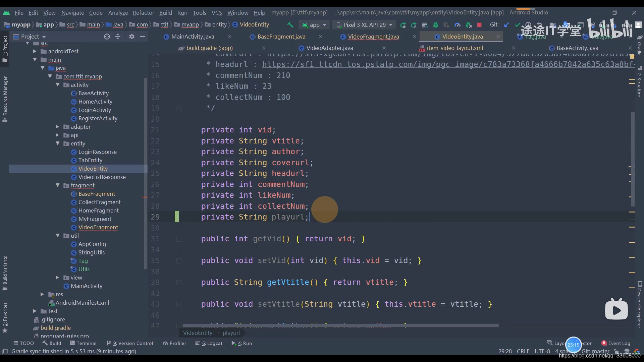This screenshot has width=644, height=362.
Task: Open Project panel settings gear
Action: click(132, 37)
